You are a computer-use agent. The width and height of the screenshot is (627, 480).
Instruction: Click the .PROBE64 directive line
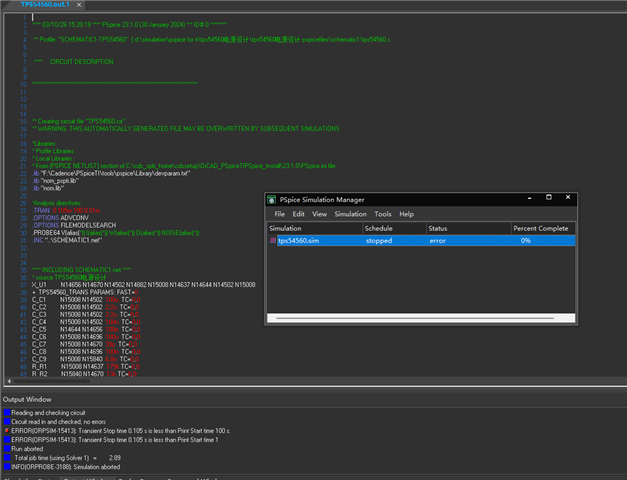pyautogui.click(x=116, y=232)
